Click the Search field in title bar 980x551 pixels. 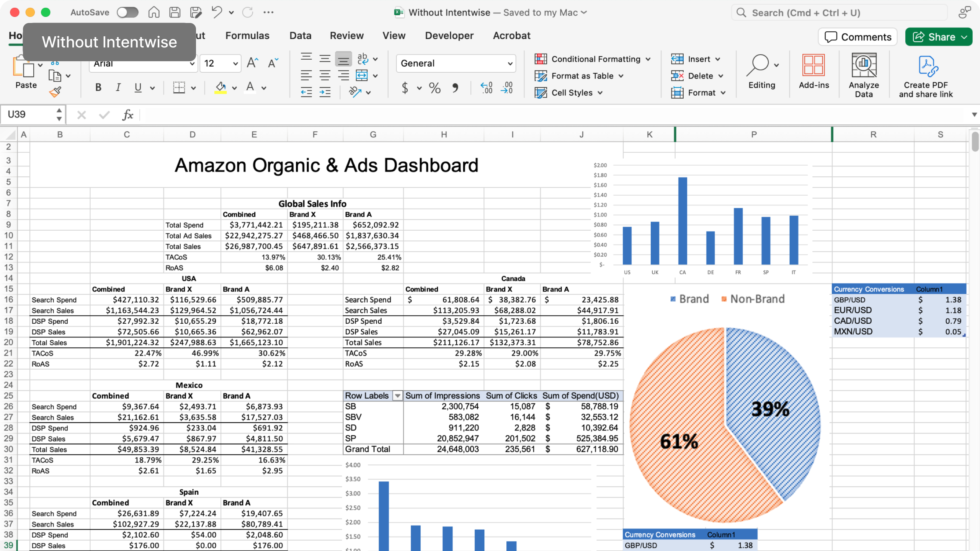[839, 13]
